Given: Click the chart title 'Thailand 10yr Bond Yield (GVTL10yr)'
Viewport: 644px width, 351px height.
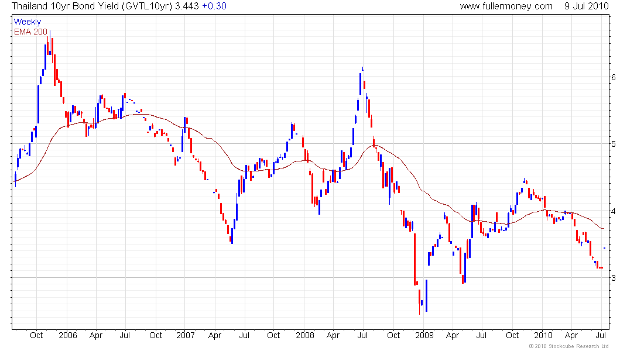Looking at the screenshot, I should pyautogui.click(x=92, y=6).
